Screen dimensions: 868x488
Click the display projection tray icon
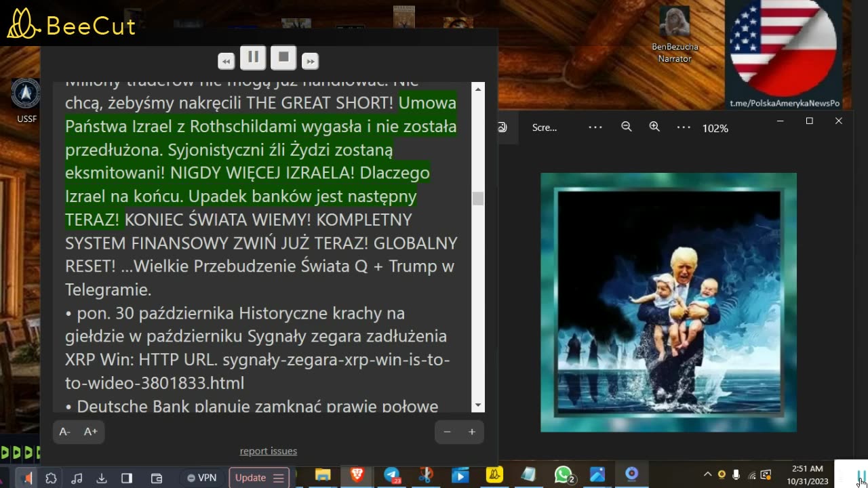(766, 475)
